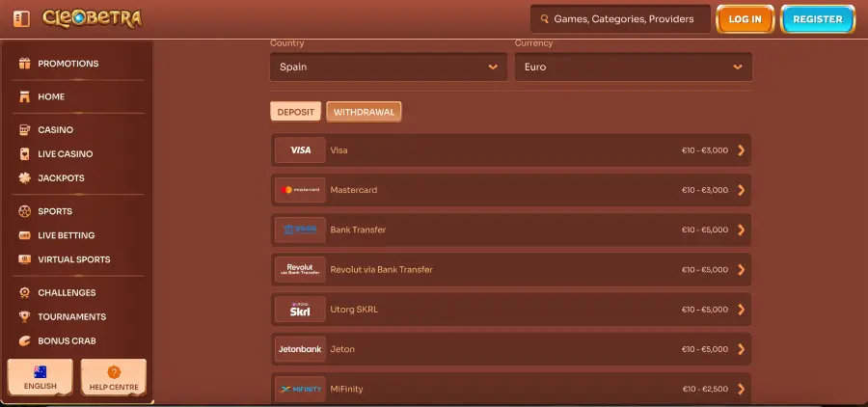This screenshot has width=868, height=407.
Task: Open Bonus Crab menu item
Action: 67,341
